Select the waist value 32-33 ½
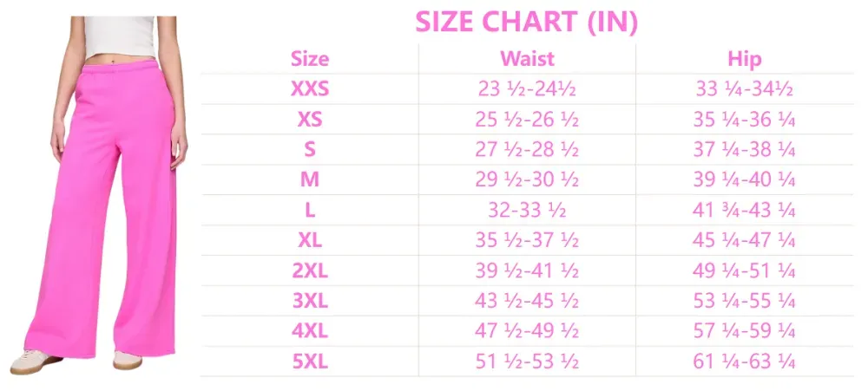Viewport: 868px width, 391px height. 527,211
